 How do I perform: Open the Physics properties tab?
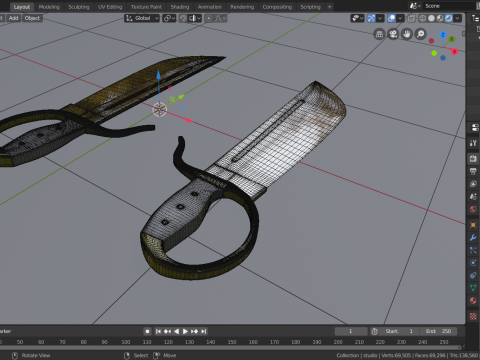coord(473,263)
